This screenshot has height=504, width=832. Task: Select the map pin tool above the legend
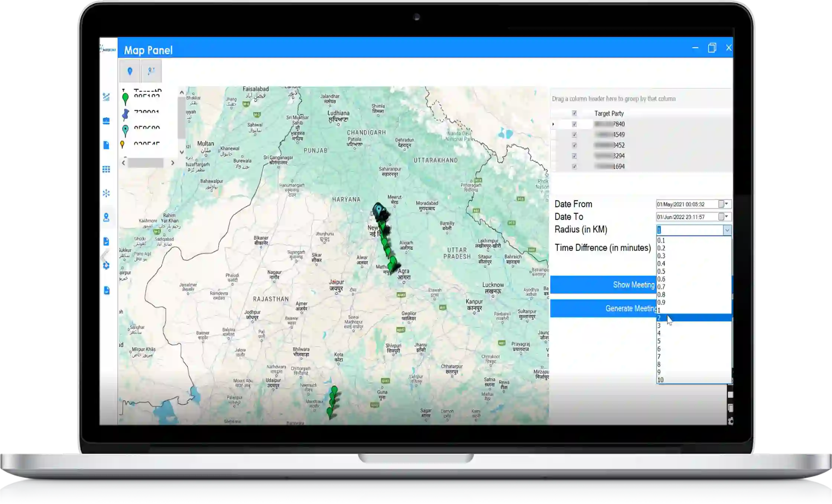click(x=129, y=72)
